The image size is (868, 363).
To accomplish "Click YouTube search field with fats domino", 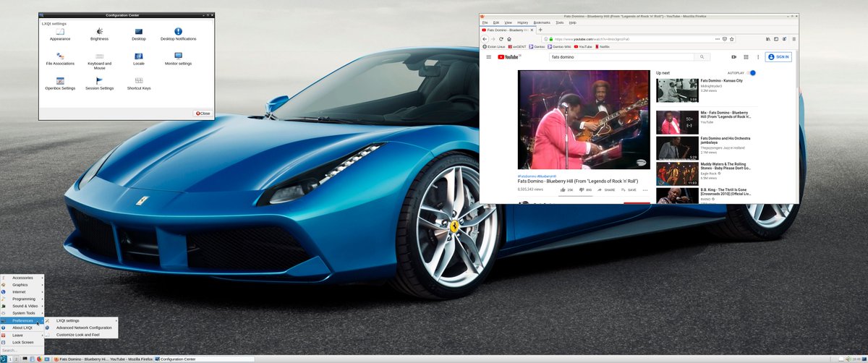I will pyautogui.click(x=621, y=56).
